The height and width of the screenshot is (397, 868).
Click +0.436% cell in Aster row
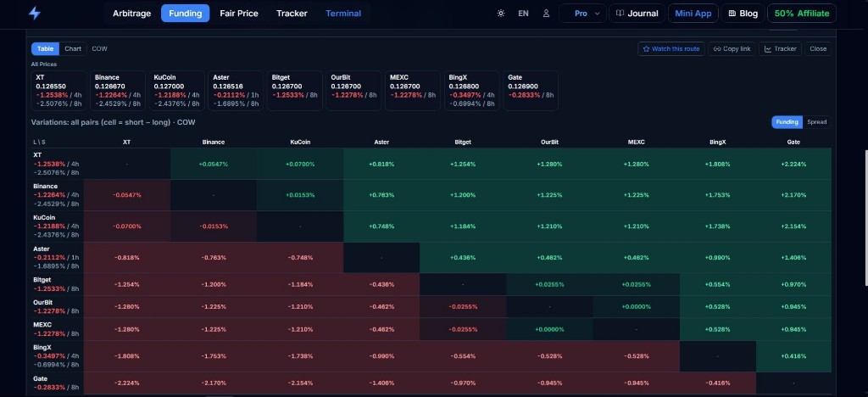(x=463, y=258)
